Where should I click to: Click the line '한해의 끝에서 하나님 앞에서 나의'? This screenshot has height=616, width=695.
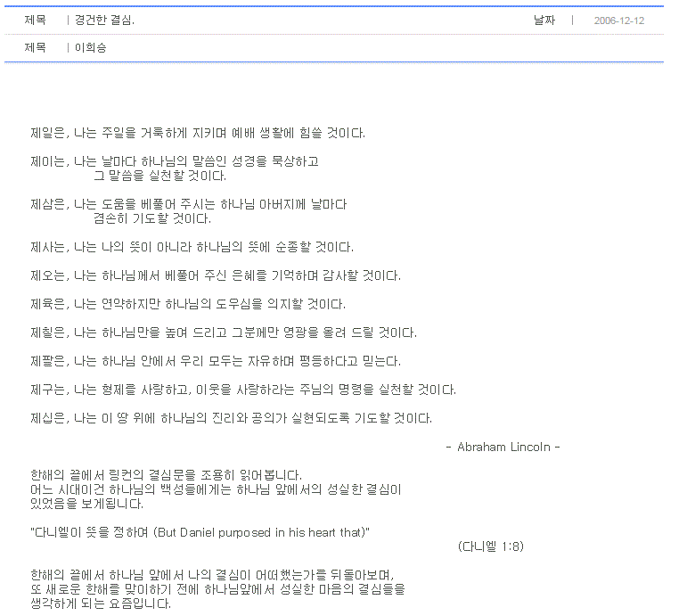click(212, 575)
